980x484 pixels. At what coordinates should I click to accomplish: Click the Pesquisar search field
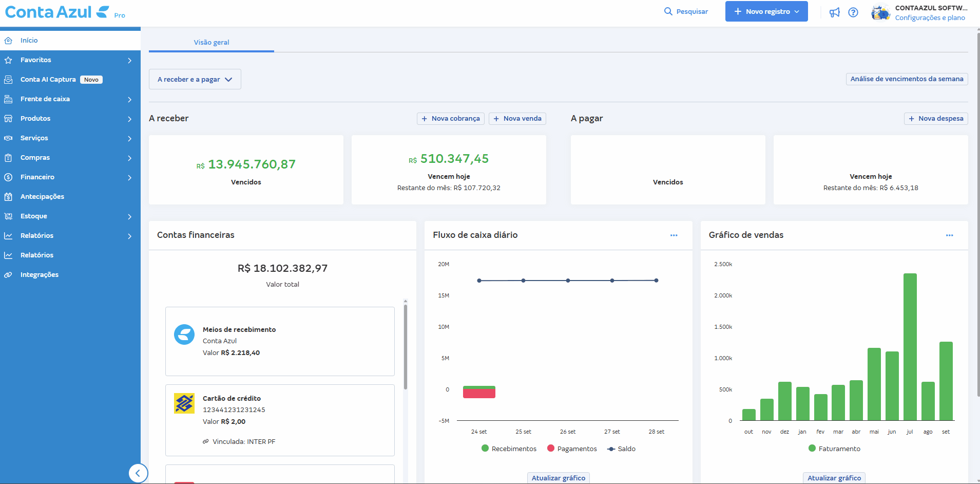click(x=686, y=11)
